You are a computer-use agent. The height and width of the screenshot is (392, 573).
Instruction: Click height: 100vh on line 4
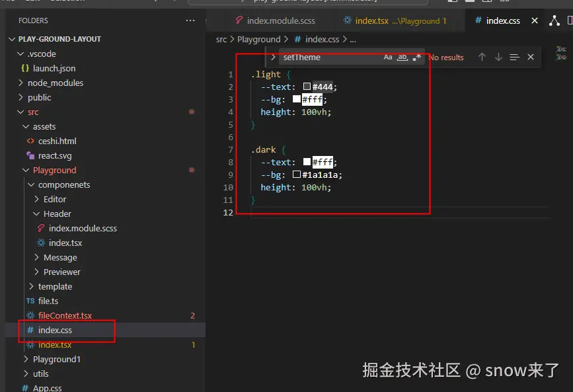tap(295, 112)
